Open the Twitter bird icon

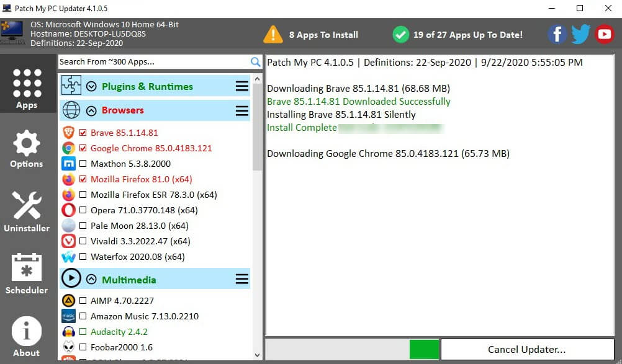(x=580, y=34)
